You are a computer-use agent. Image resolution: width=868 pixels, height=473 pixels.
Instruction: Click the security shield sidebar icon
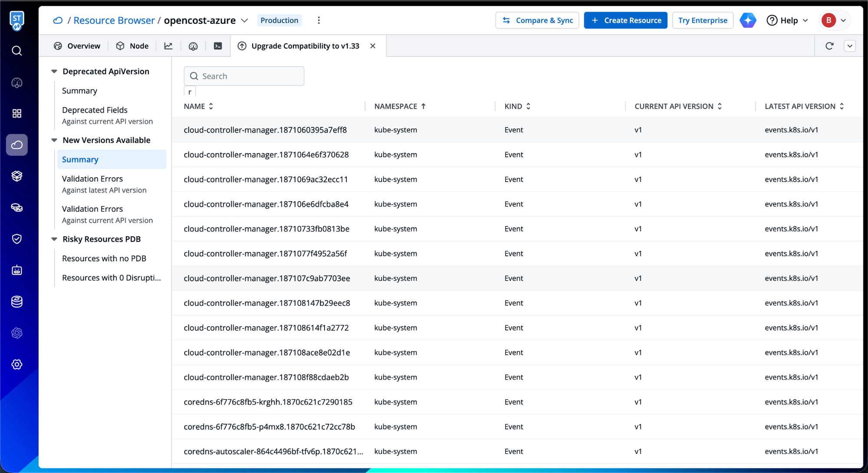pyautogui.click(x=16, y=239)
